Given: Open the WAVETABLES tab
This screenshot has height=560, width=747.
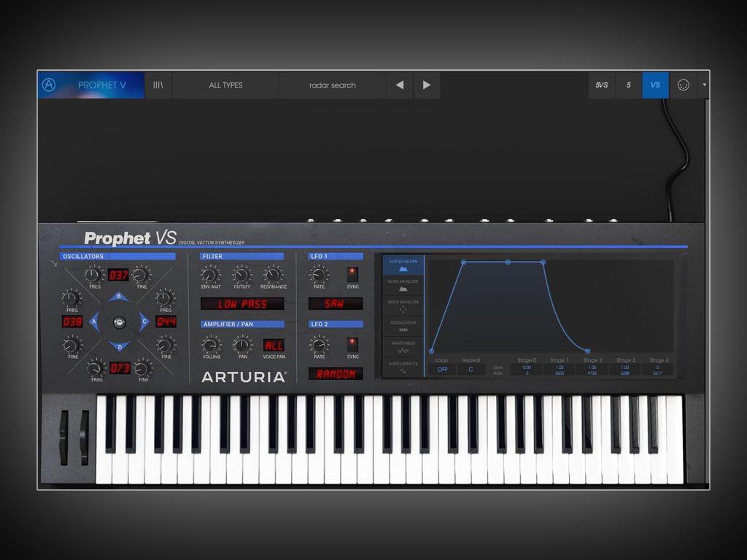Looking at the screenshot, I should click(403, 347).
